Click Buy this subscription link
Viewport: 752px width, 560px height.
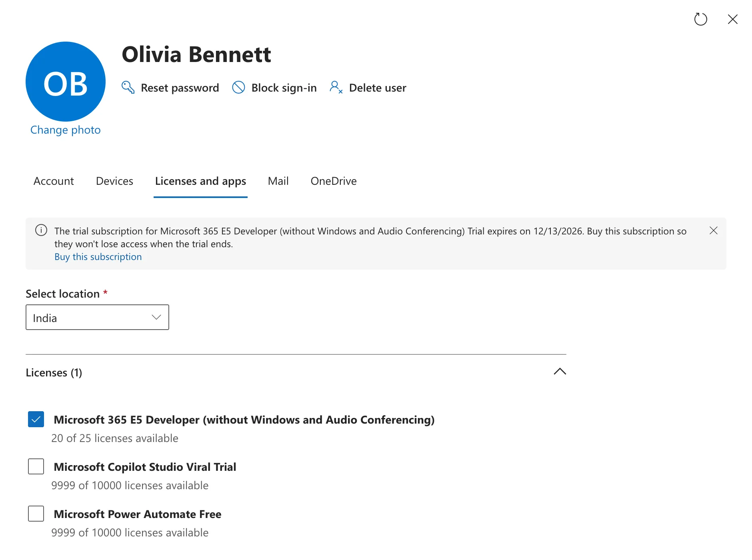click(x=98, y=257)
